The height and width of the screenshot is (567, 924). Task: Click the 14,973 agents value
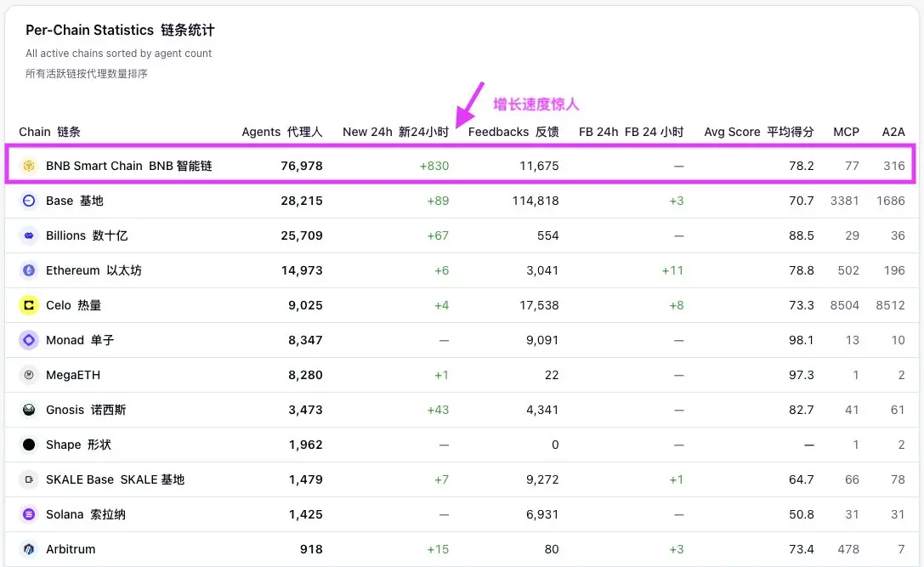302,270
